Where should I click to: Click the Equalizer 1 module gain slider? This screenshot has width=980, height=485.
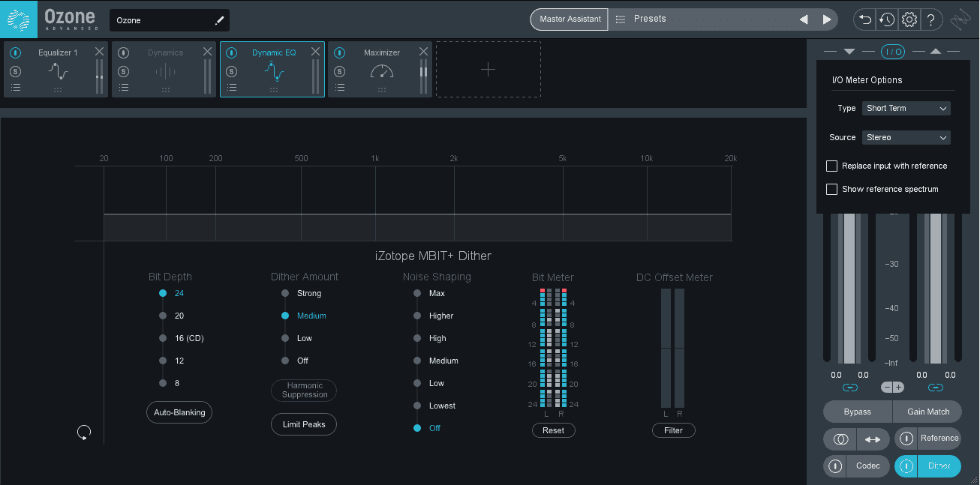[100, 76]
